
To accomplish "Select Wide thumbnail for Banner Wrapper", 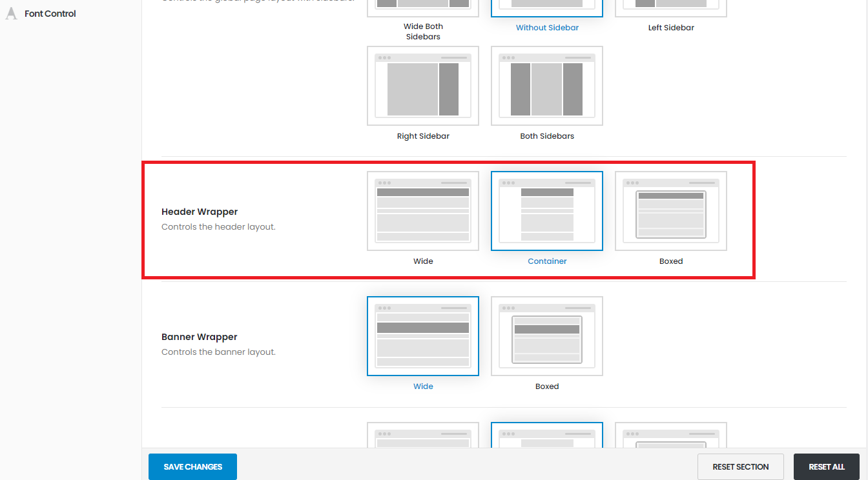I will [423, 336].
